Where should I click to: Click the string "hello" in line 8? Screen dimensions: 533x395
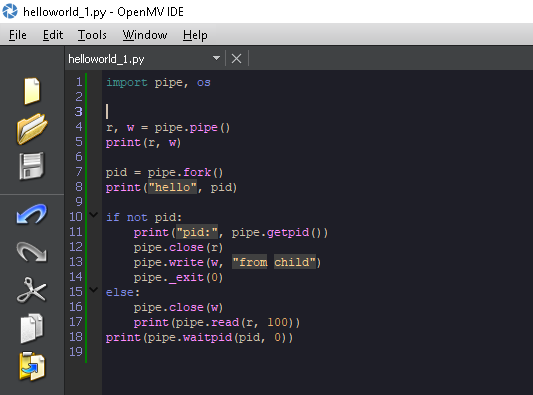pos(172,188)
